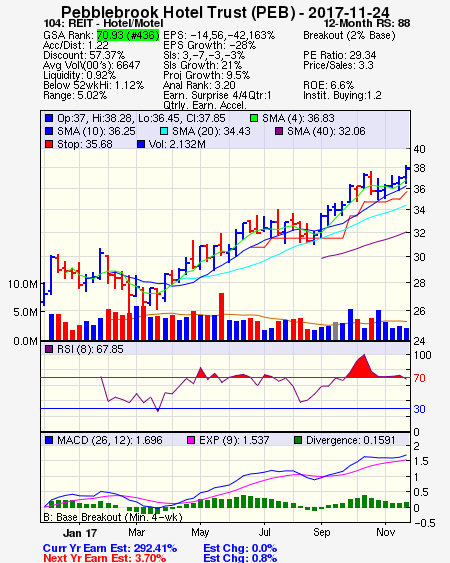Click the red Stop legend swatch
450x563 pixels.
tap(49, 144)
